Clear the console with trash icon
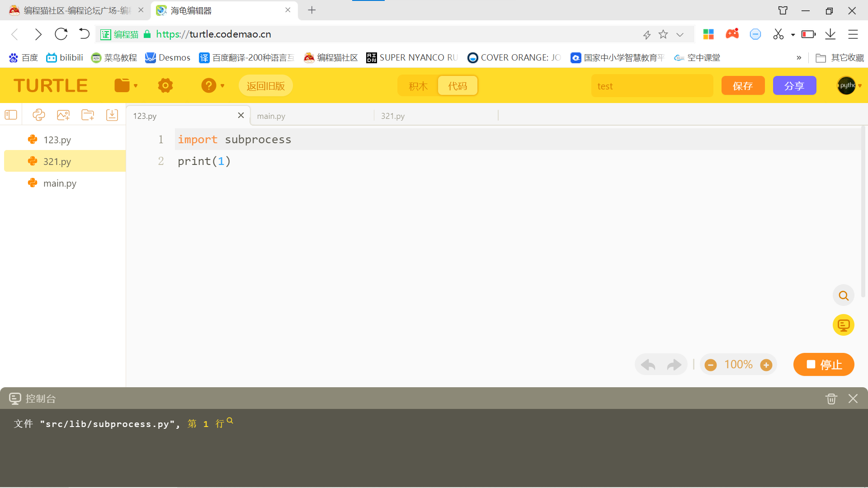This screenshot has height=488, width=868. tap(831, 399)
